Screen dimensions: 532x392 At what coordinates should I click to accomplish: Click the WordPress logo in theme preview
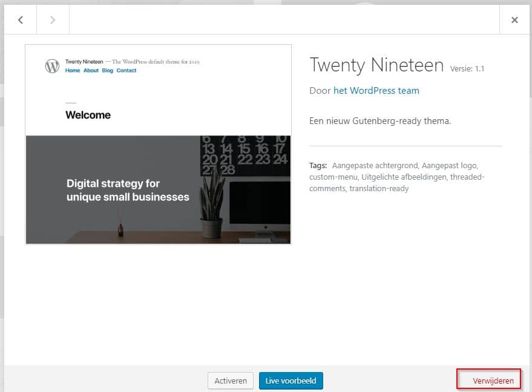point(52,66)
